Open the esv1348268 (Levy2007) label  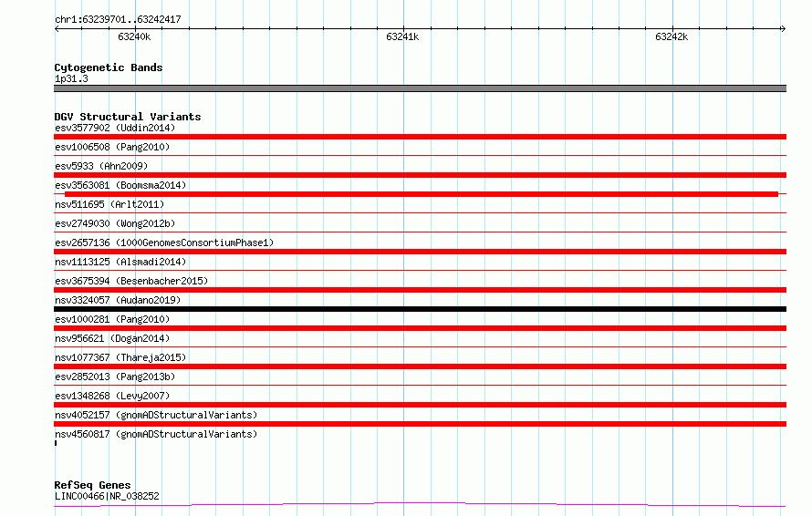pyautogui.click(x=112, y=396)
